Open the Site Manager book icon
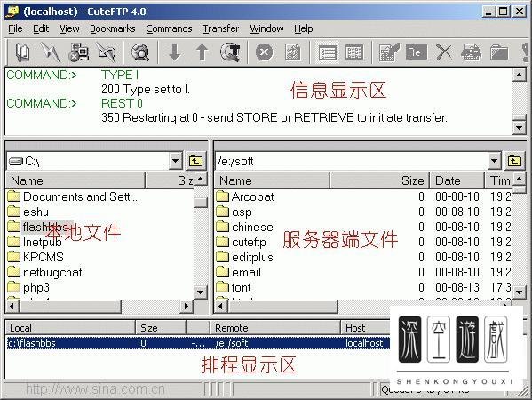This screenshot has width=532, height=400. click(x=22, y=52)
